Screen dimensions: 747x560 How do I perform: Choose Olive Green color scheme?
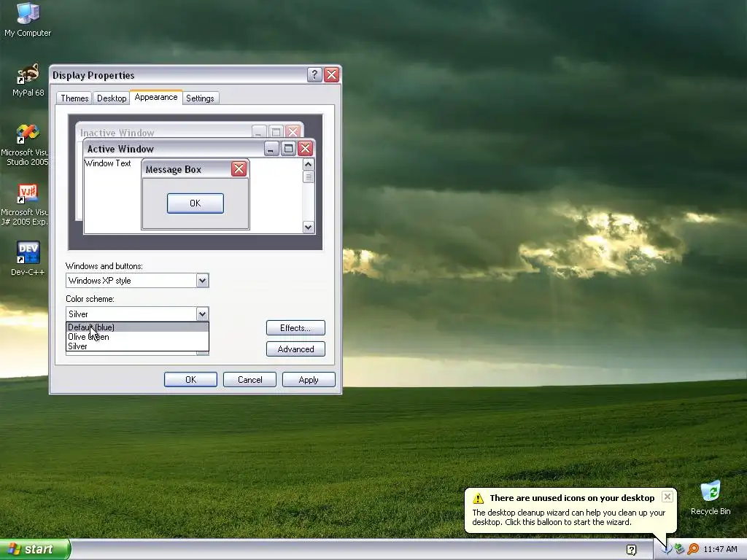click(x=137, y=337)
